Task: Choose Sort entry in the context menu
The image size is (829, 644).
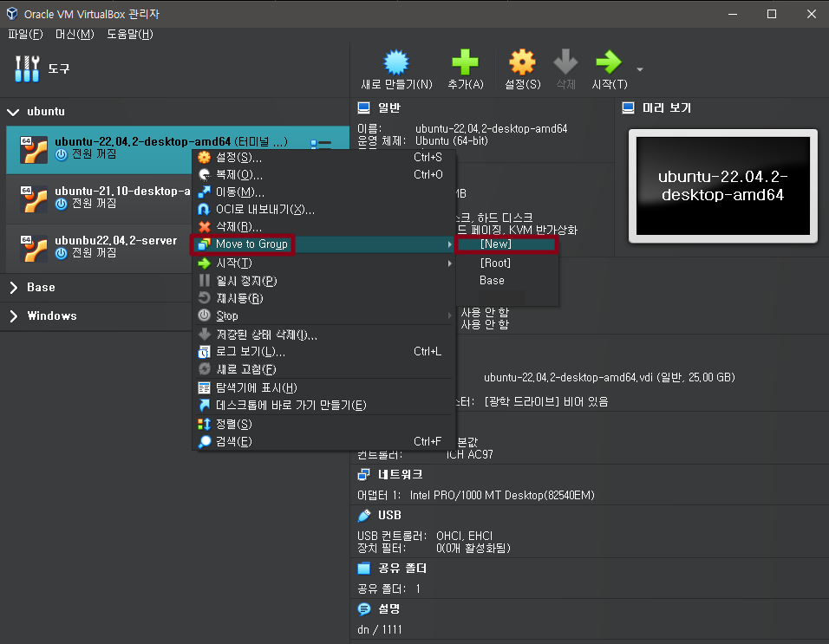Action: coord(323,424)
